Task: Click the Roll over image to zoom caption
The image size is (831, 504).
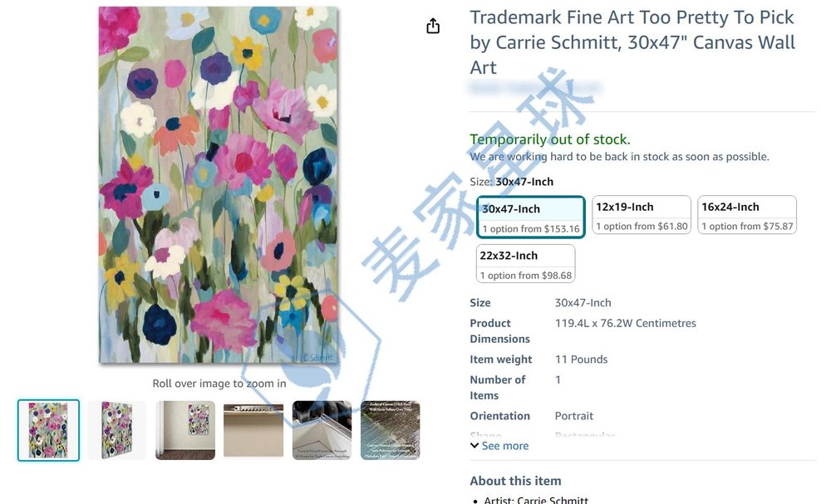Action: pyautogui.click(x=219, y=384)
